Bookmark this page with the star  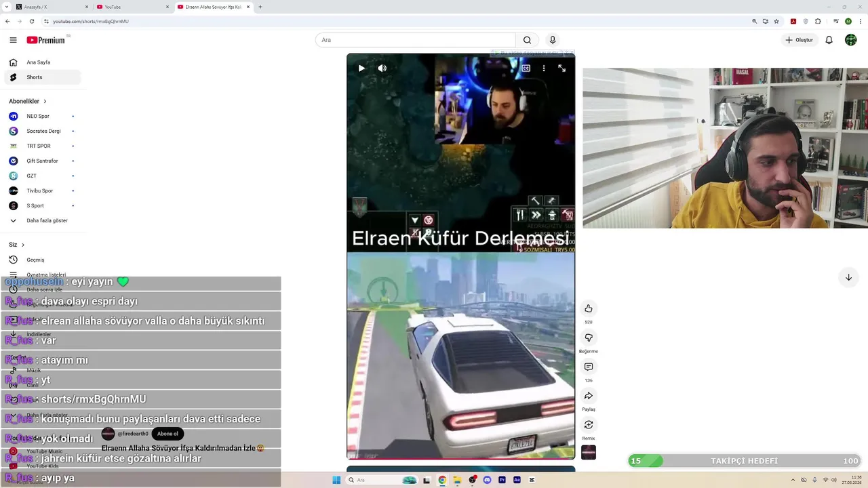click(x=776, y=21)
